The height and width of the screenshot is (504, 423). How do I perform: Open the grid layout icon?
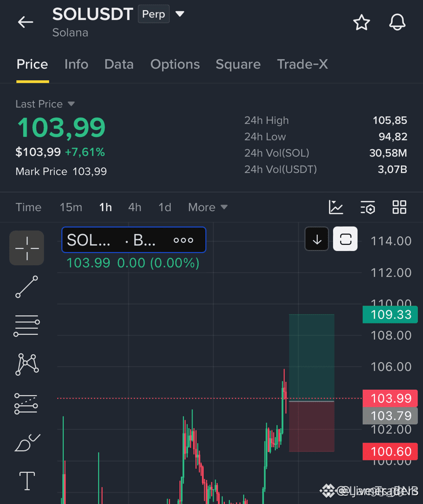tap(399, 207)
